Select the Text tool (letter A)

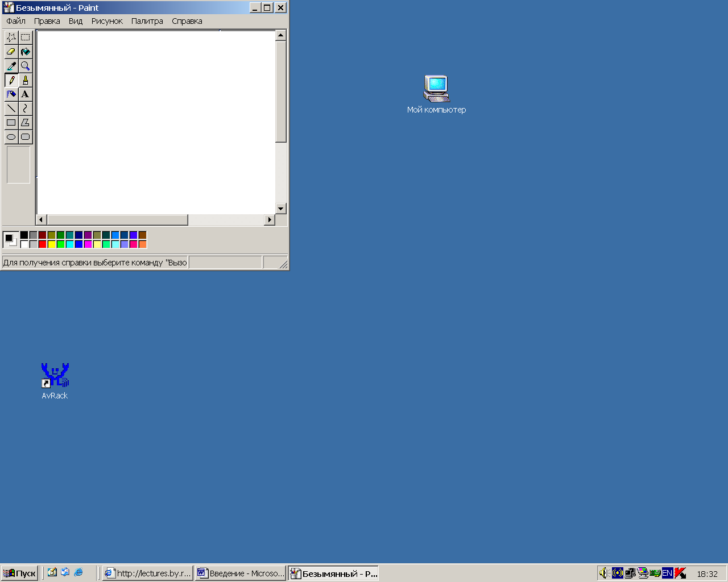(x=26, y=94)
